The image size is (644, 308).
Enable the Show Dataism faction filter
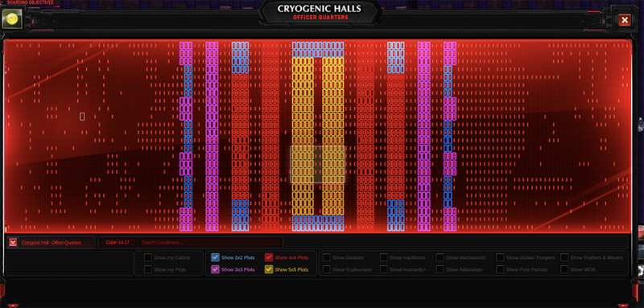point(327,257)
